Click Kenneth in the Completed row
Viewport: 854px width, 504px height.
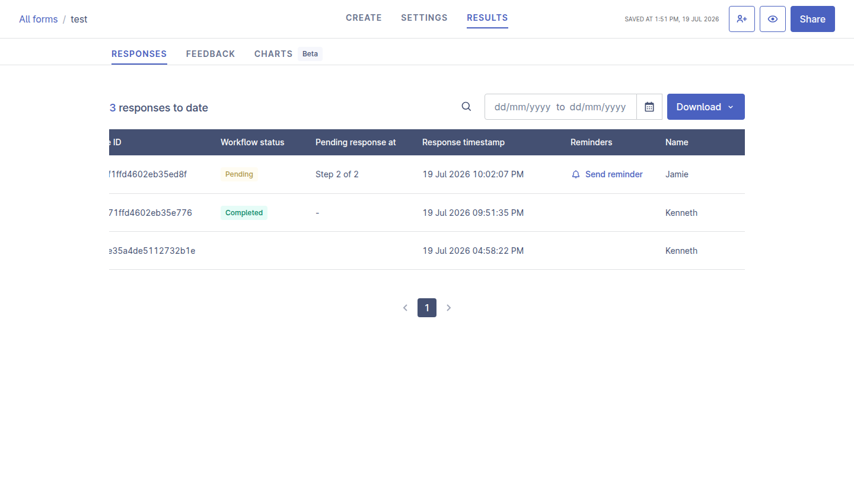click(x=681, y=213)
